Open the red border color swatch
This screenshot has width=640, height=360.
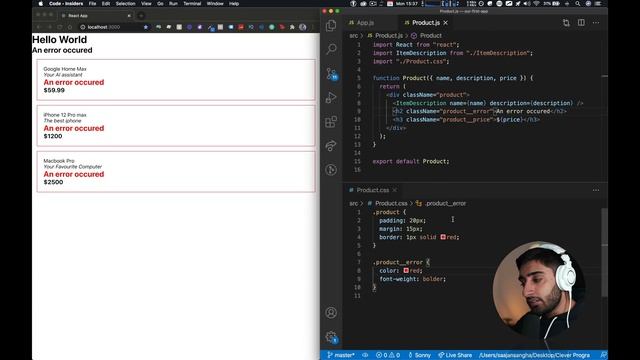point(443,237)
